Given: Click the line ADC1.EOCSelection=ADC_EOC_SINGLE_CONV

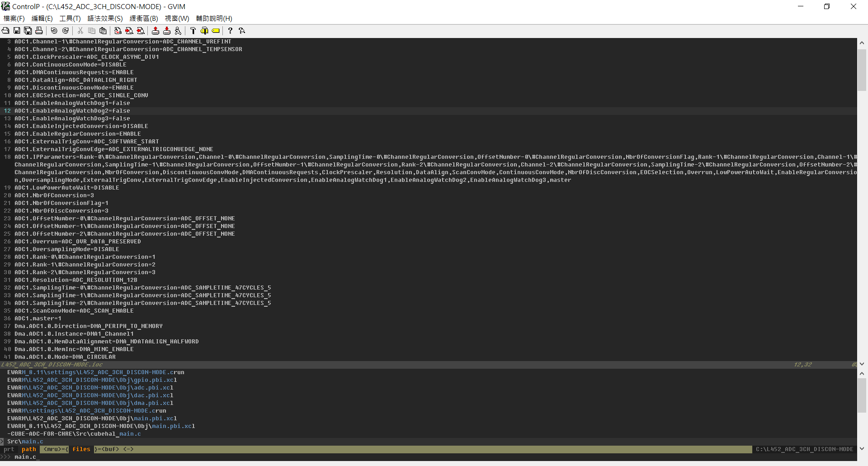Looking at the screenshot, I should pos(81,95).
